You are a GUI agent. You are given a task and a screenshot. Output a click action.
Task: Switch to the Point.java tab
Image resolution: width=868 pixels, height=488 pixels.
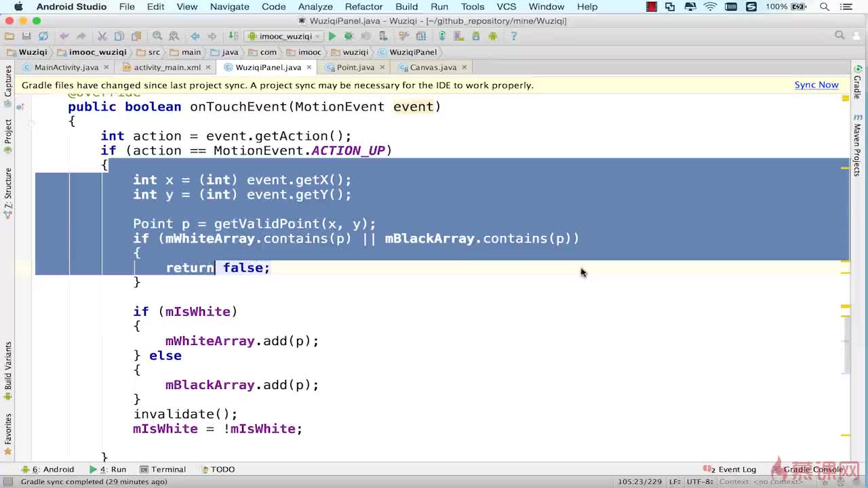tap(355, 67)
